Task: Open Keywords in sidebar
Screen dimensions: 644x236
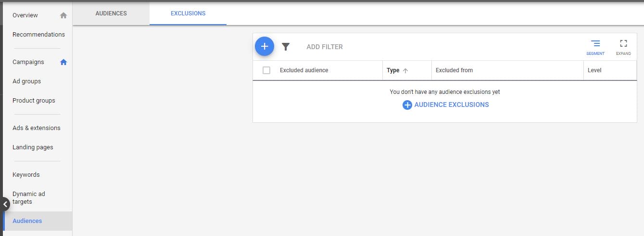Action: (x=26, y=175)
